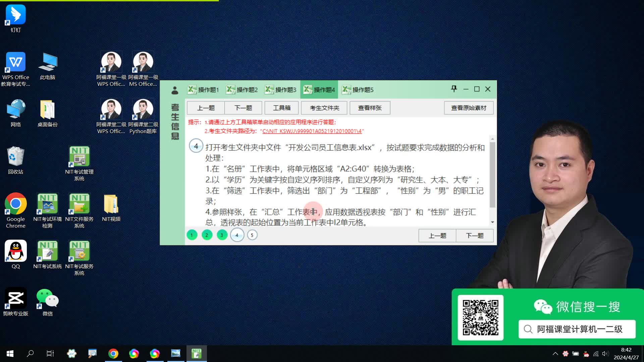Open the NIT视频 folder icon

tap(111, 204)
